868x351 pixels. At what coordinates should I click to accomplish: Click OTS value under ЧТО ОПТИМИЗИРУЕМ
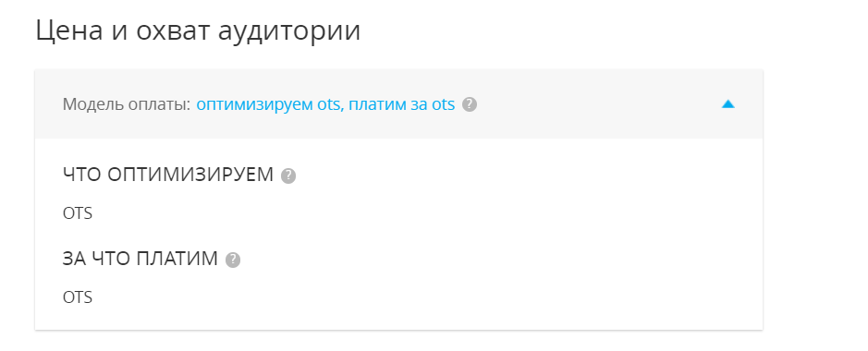(78, 213)
